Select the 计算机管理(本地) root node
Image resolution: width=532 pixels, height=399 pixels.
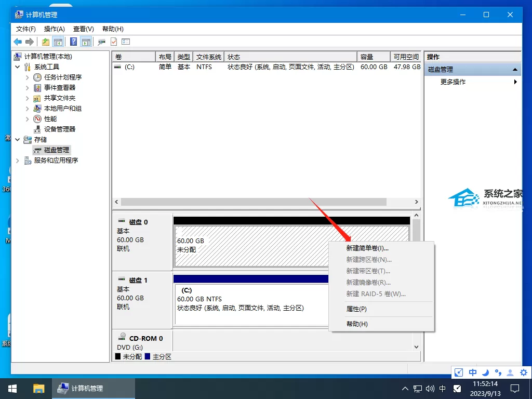pos(43,56)
